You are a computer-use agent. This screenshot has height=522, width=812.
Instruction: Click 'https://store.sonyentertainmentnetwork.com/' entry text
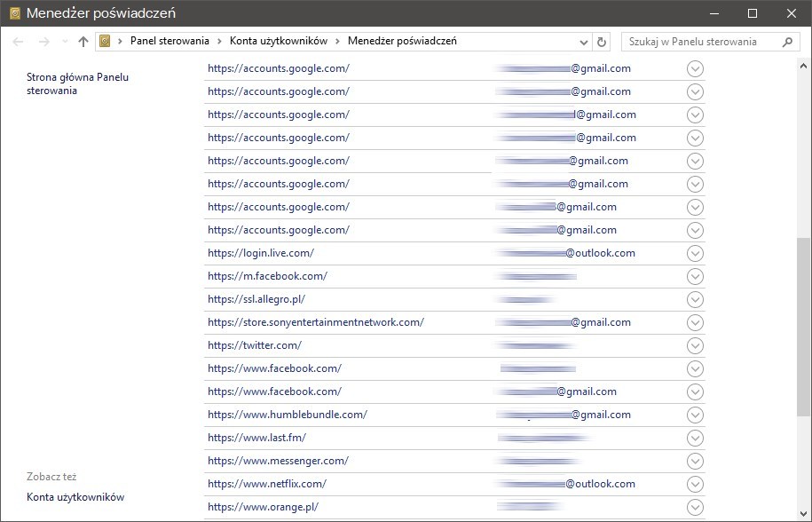(x=316, y=322)
